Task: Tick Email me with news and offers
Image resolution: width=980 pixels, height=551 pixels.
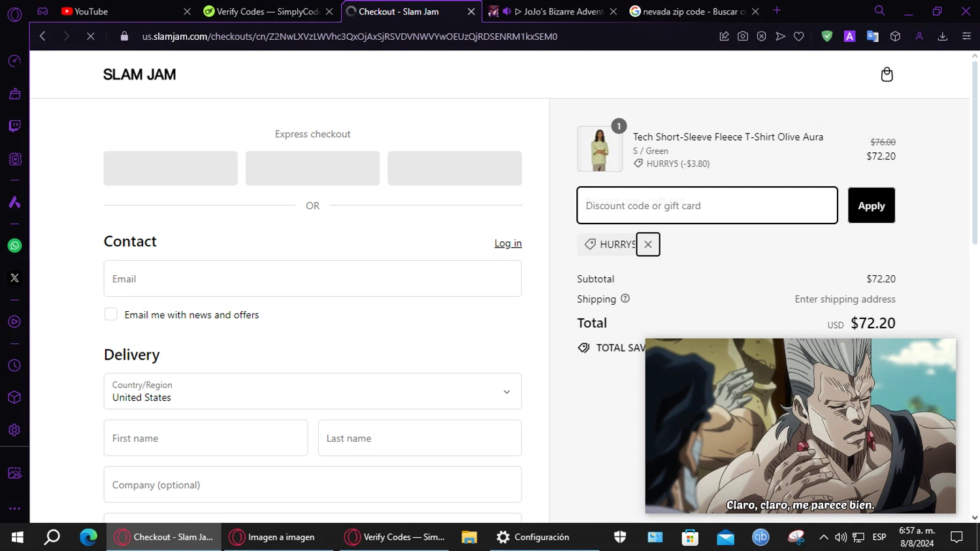Action: pyautogui.click(x=111, y=314)
